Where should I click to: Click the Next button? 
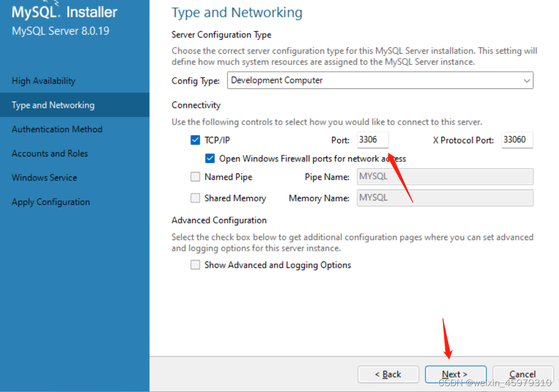455,374
